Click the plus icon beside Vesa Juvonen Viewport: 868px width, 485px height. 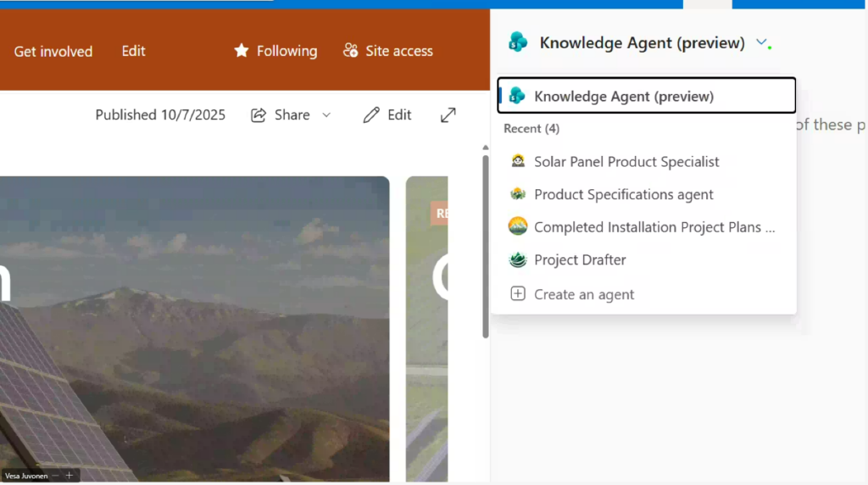tap(70, 476)
